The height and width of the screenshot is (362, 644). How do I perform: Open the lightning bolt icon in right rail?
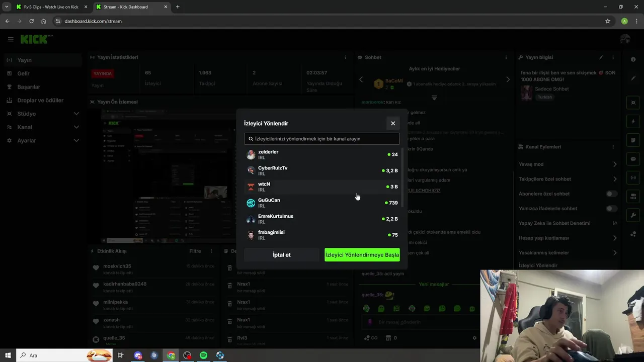coord(633,121)
